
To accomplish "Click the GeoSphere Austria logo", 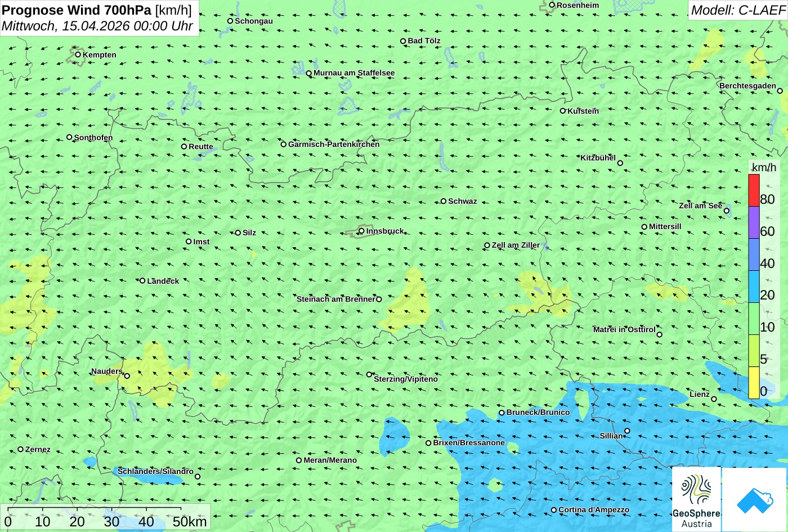I will pos(696,499).
